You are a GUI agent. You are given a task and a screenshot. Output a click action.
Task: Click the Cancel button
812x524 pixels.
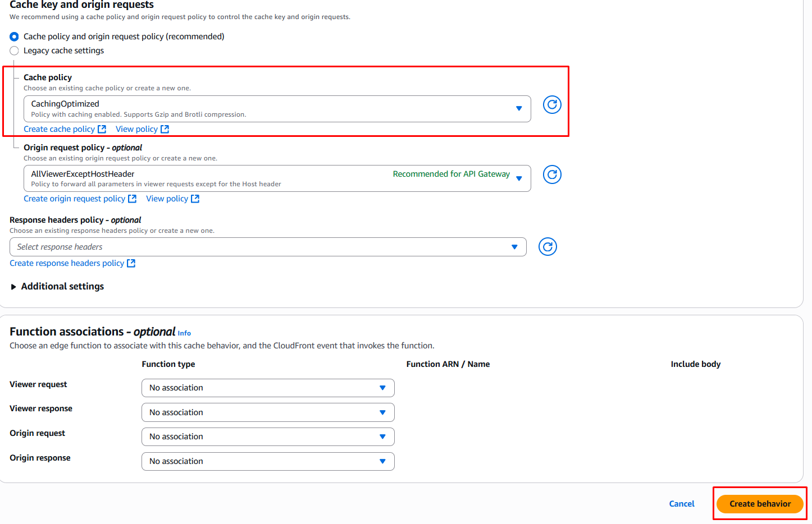tap(682, 504)
